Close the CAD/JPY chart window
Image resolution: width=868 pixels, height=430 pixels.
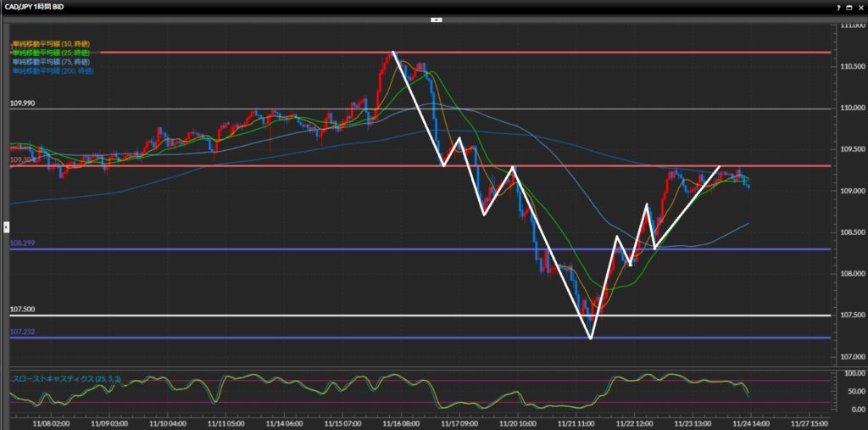[x=860, y=7]
